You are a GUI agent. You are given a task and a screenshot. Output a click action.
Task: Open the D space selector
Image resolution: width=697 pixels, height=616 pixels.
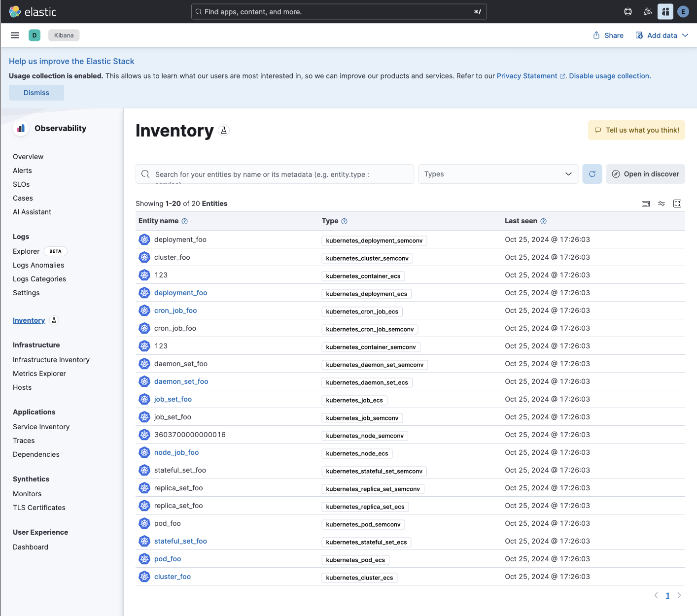coord(35,35)
